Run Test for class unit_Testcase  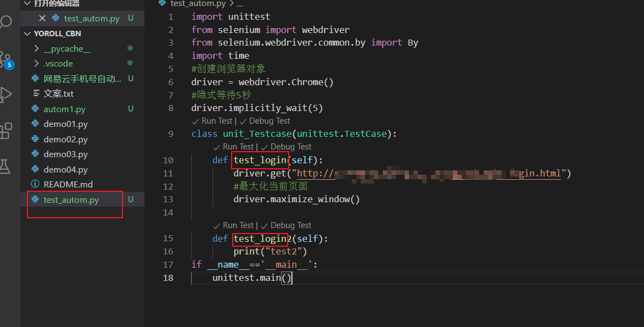(217, 121)
